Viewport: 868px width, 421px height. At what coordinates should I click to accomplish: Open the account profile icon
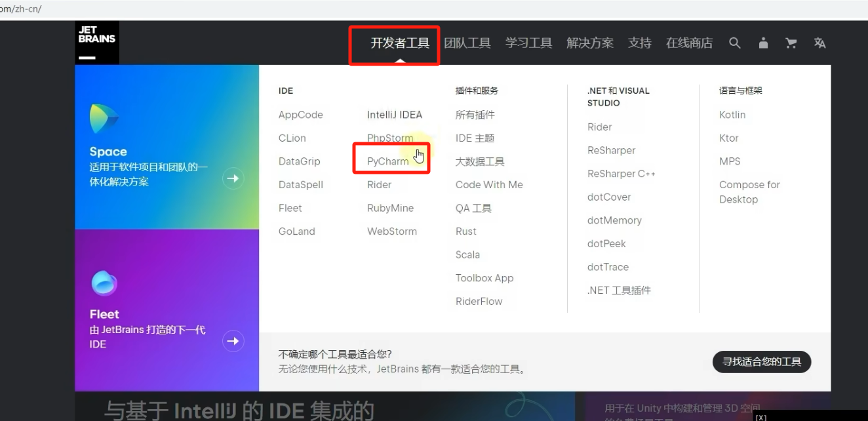tap(763, 43)
